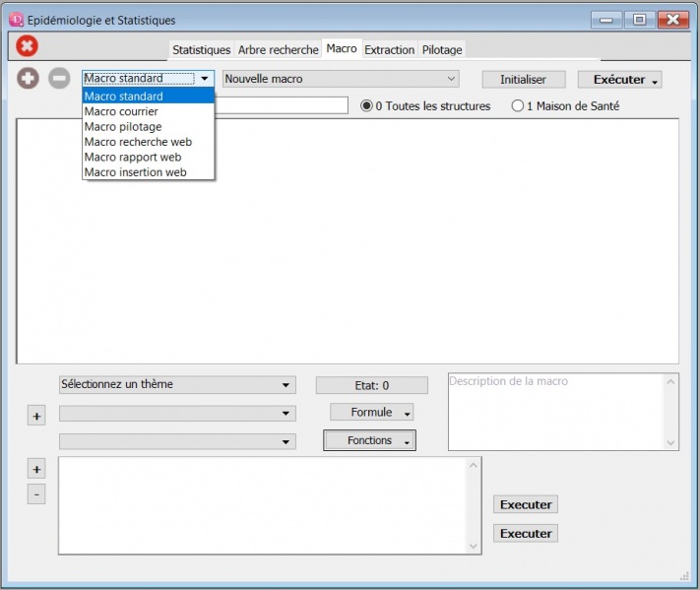The height and width of the screenshot is (590, 700).
Task: Pick 'Macro pilotage' in the dropdown list
Action: [x=123, y=127]
